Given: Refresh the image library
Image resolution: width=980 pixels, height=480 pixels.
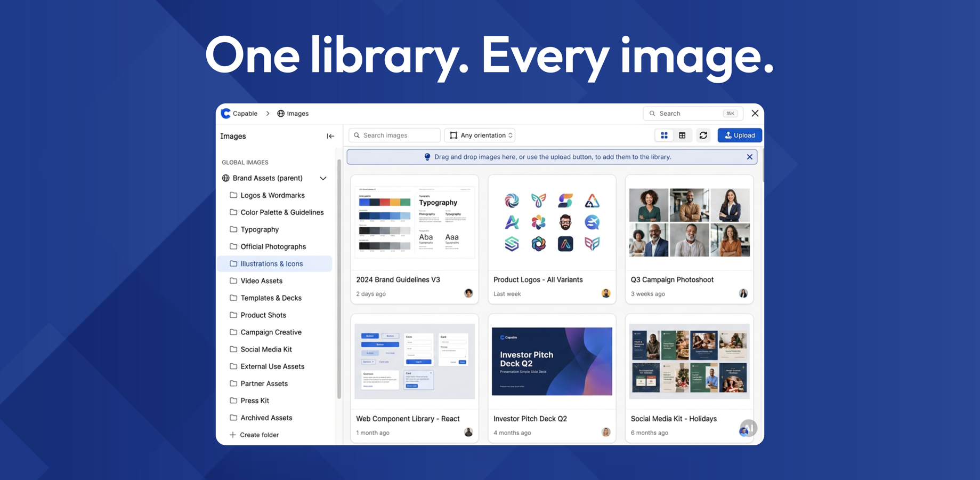Looking at the screenshot, I should point(703,135).
